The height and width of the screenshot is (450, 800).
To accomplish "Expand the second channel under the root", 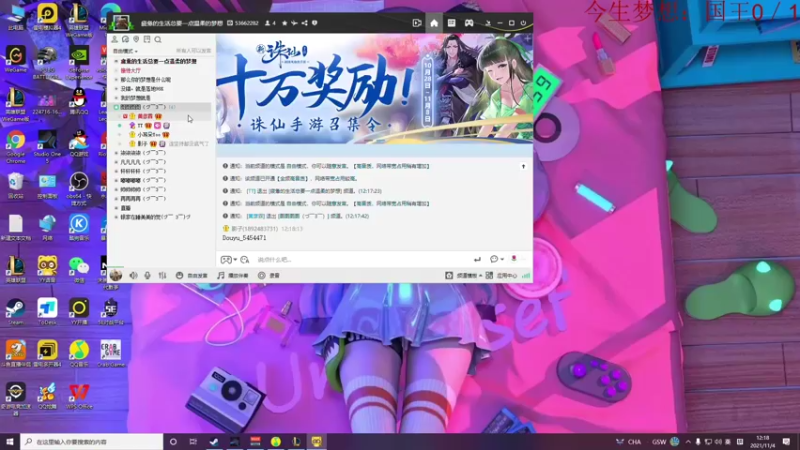I will pos(116,80).
